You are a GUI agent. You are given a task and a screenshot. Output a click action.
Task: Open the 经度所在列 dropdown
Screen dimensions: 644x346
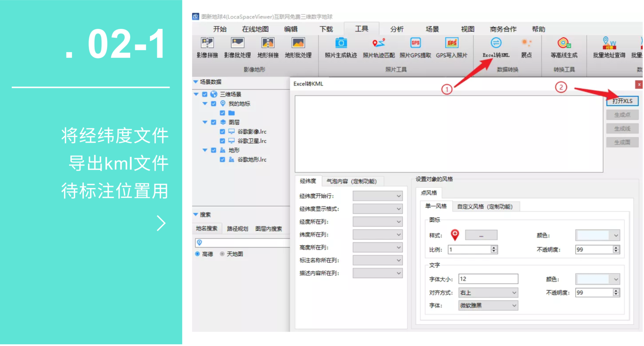[x=377, y=222]
